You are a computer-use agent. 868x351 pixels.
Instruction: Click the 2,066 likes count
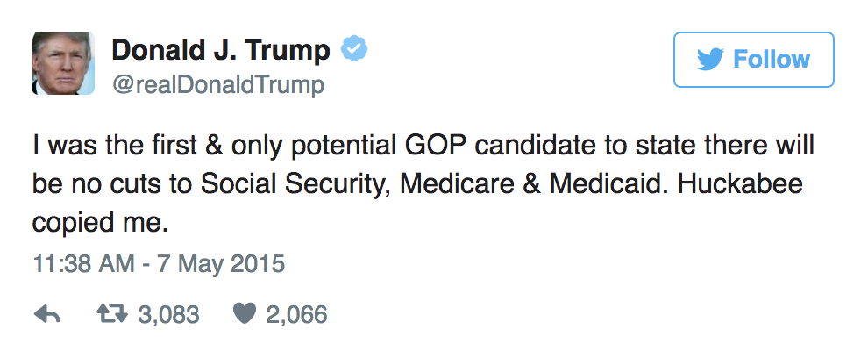(296, 315)
